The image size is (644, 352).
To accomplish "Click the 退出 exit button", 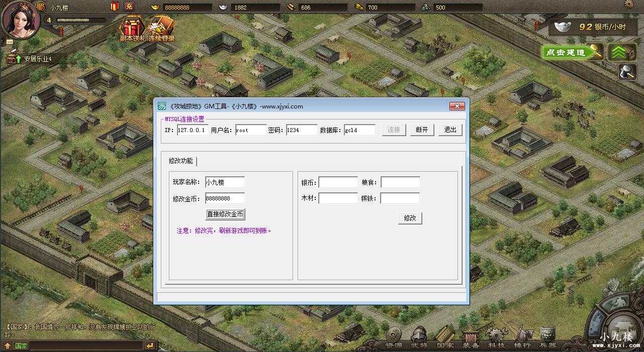I will (450, 130).
